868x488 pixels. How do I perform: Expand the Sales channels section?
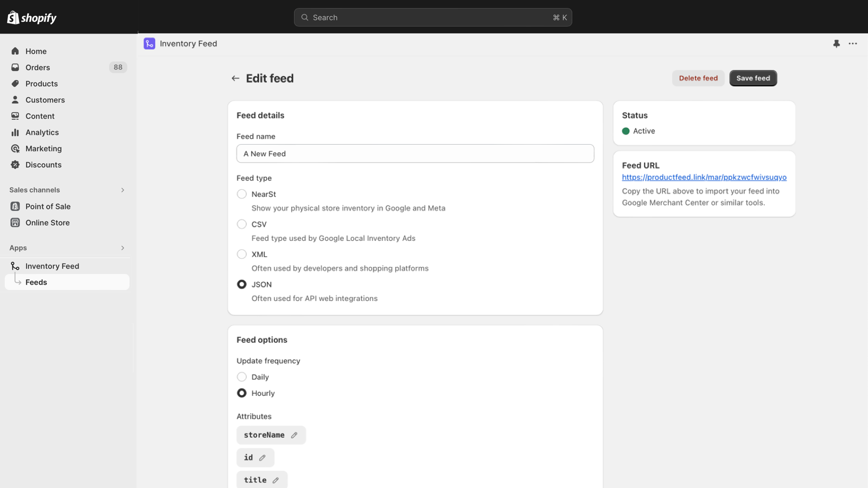pyautogui.click(x=123, y=190)
